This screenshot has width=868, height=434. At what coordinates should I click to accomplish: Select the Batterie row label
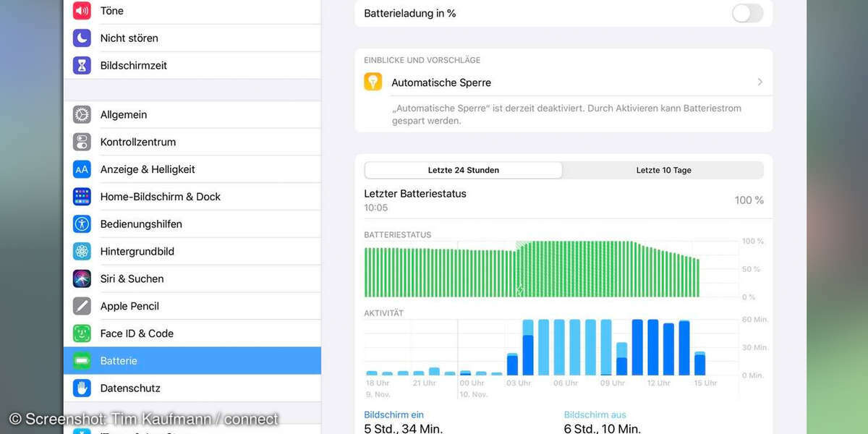point(119,361)
